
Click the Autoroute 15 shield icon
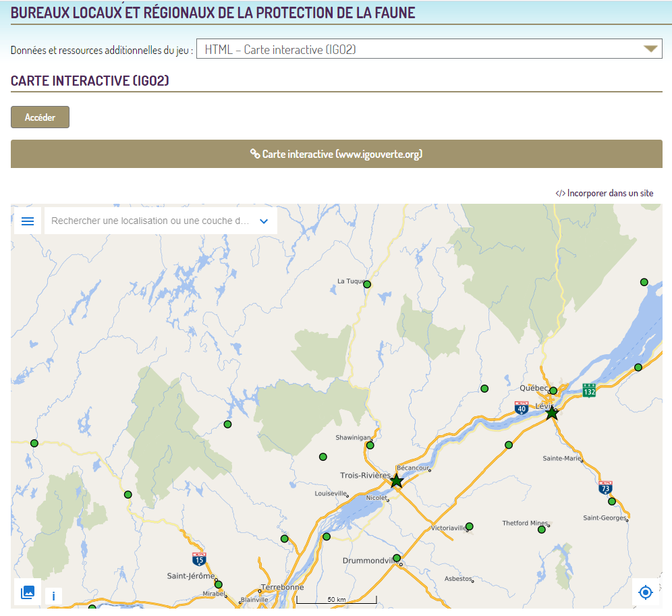pyautogui.click(x=199, y=559)
